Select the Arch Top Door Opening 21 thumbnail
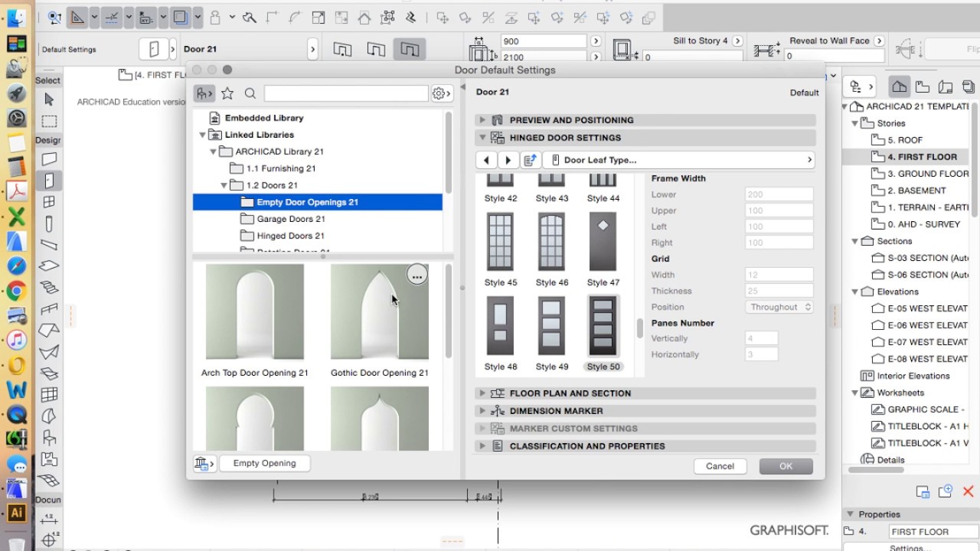The width and height of the screenshot is (980, 551). [x=255, y=321]
